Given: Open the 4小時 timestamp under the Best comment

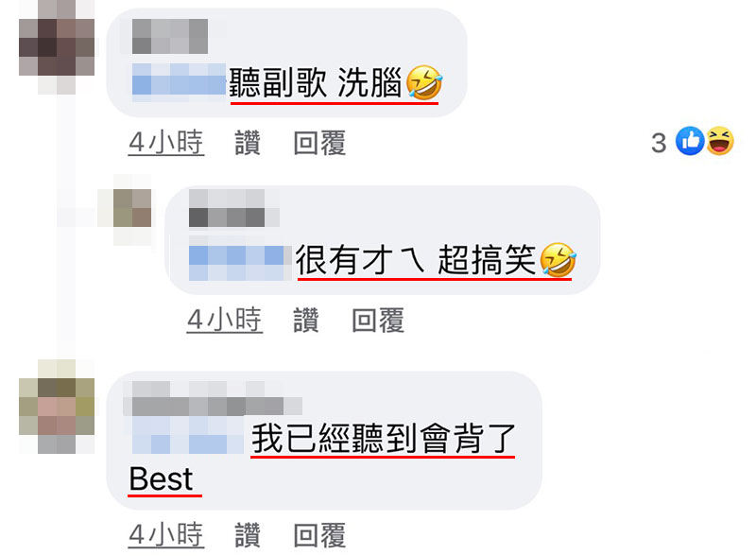Looking at the screenshot, I should pos(166,535).
